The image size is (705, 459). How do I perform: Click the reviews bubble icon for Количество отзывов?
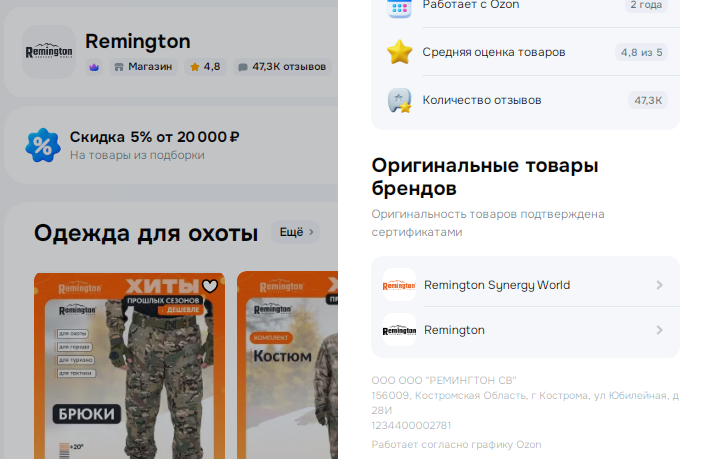pyautogui.click(x=399, y=100)
